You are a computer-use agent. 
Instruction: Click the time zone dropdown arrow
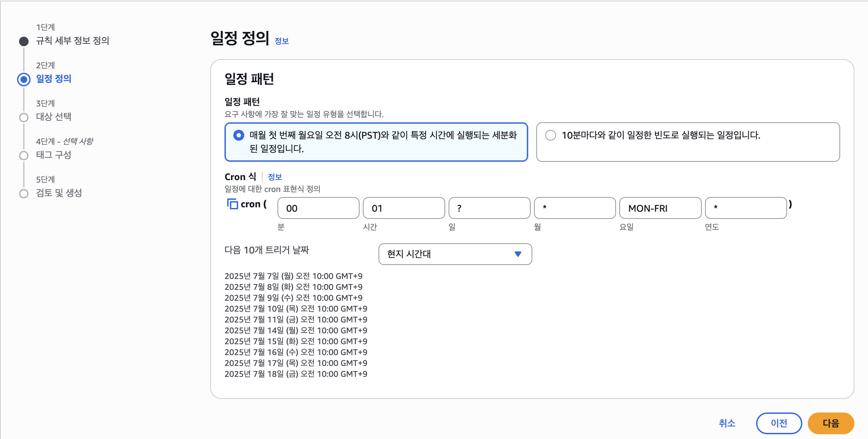(518, 254)
